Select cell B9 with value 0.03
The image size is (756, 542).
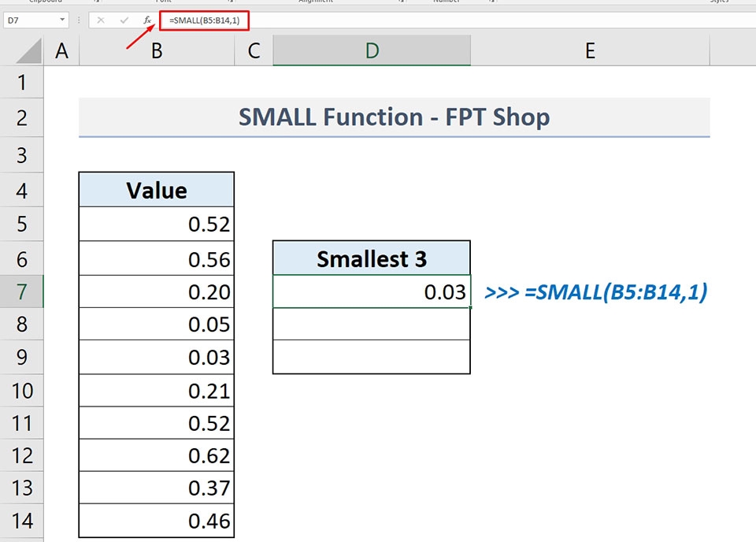pyautogui.click(x=157, y=358)
